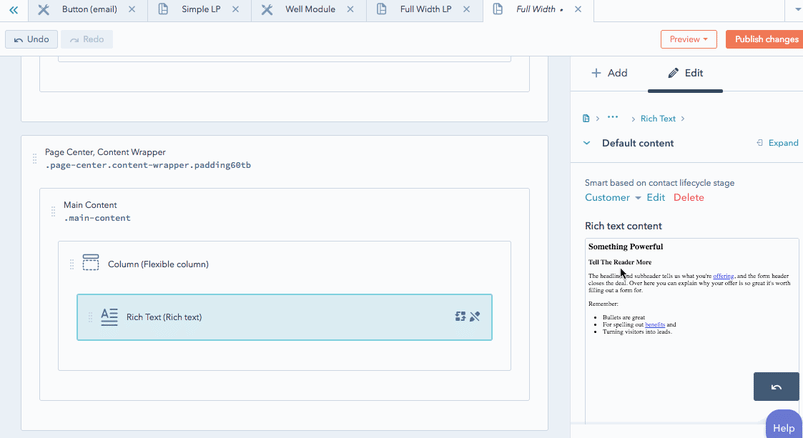This screenshot has width=803, height=438.
Task: Switch to the Full Width LP tab
Action: pos(426,9)
